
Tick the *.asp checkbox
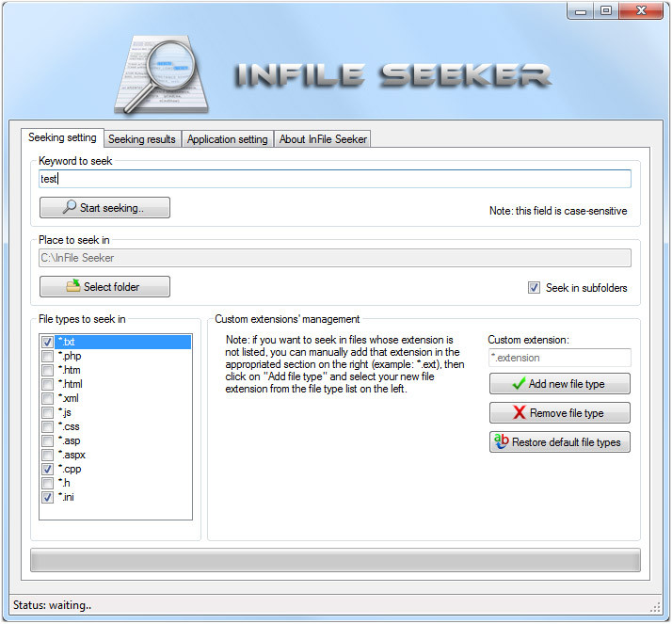click(x=47, y=441)
